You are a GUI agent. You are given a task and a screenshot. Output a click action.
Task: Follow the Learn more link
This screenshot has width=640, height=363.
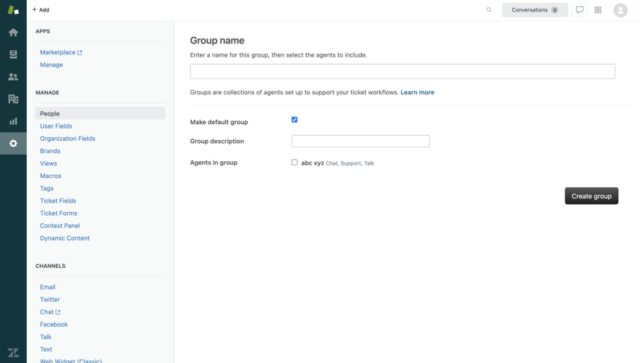tap(417, 92)
